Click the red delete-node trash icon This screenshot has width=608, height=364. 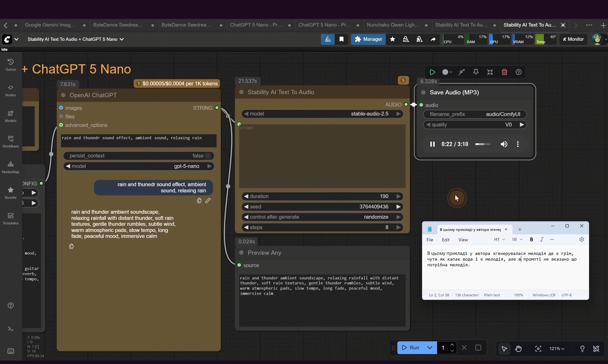point(504,72)
